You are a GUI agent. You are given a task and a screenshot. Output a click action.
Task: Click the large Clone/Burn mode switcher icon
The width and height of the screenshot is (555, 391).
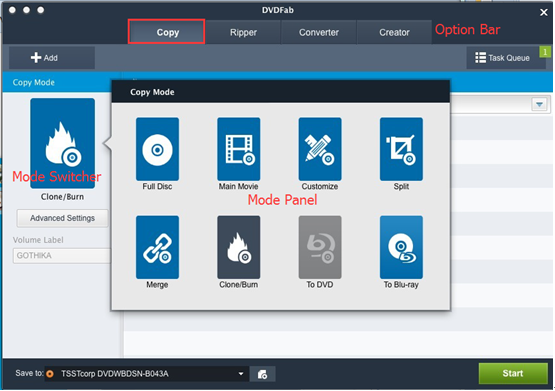(62, 143)
